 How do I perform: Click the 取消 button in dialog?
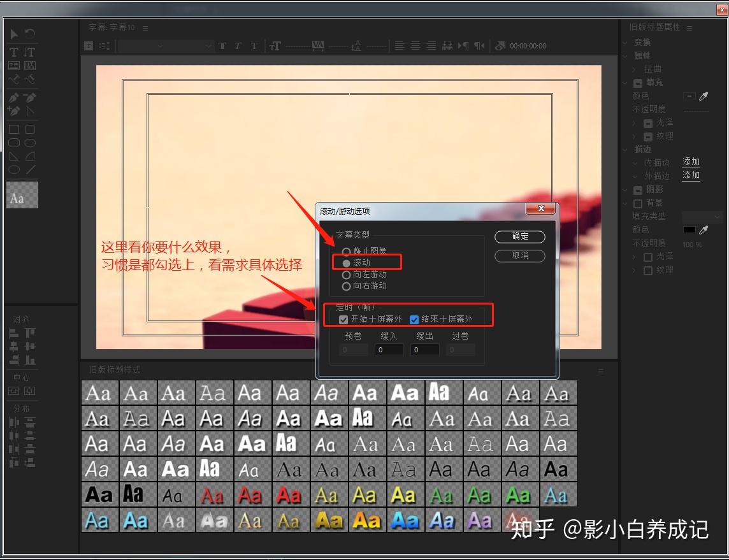[x=520, y=255]
